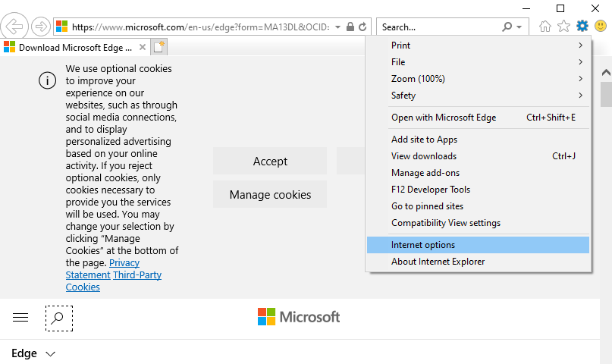Click the cookie notice info icon
The image size is (612, 364).
[x=47, y=80]
